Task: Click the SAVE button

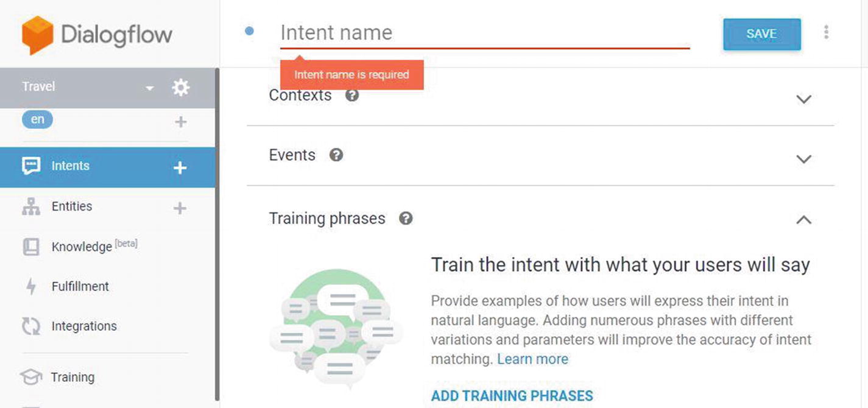Action: pyautogui.click(x=762, y=34)
